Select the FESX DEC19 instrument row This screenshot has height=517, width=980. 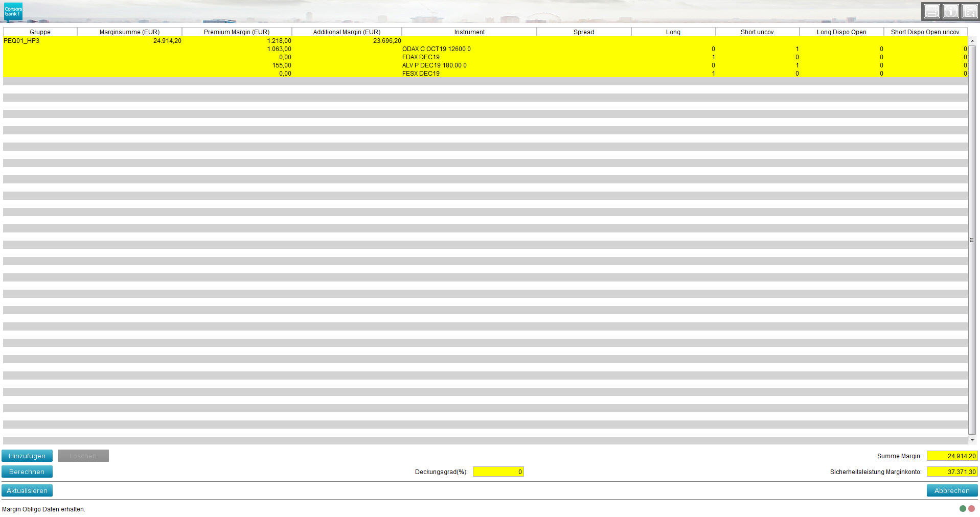point(485,74)
